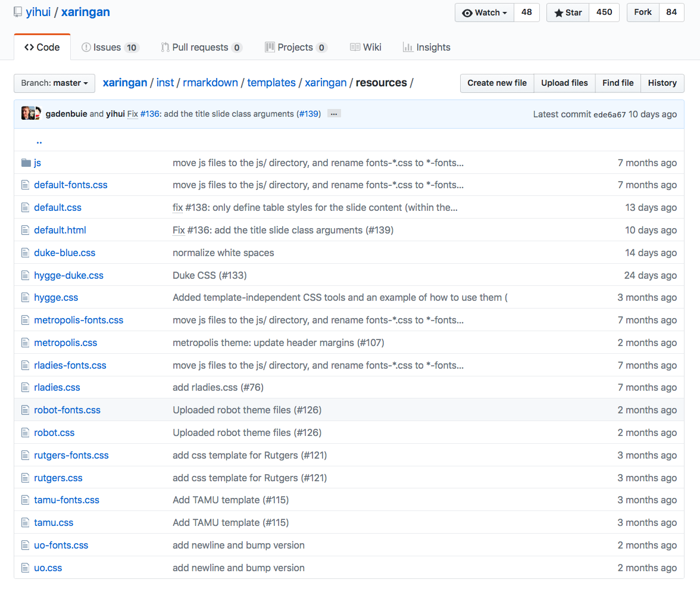Open the default.html file
Image resolution: width=700 pixels, height=598 pixels.
click(x=60, y=230)
